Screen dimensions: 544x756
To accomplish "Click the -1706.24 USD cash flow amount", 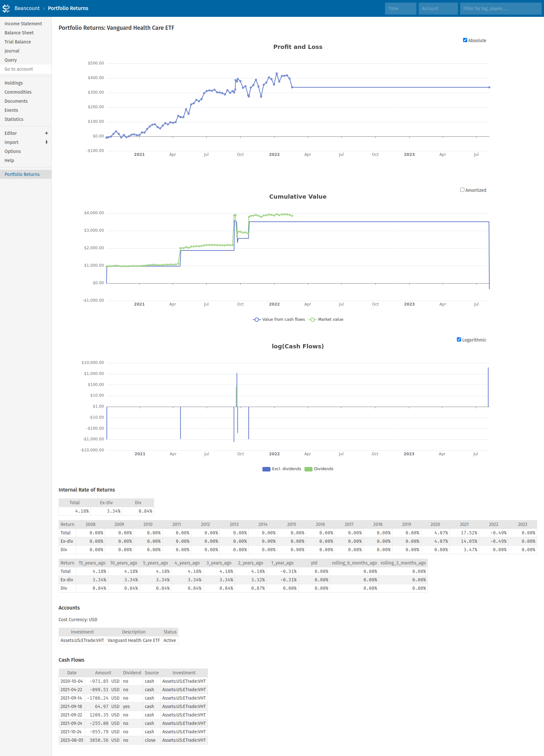I will 103,698.
